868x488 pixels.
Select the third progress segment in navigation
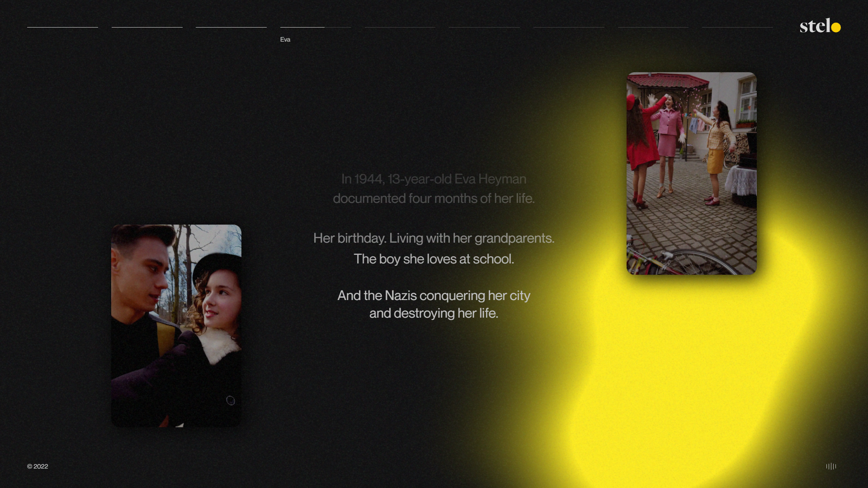[231, 27]
